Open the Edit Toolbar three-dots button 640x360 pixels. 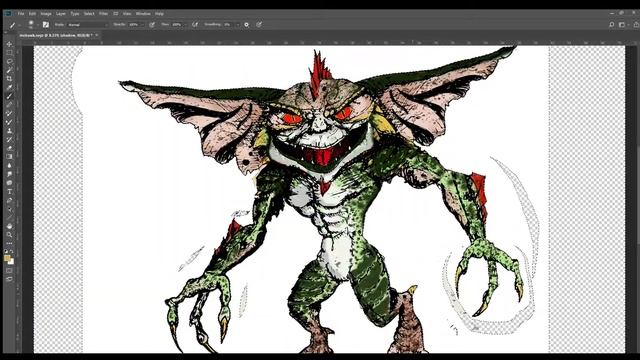point(9,243)
